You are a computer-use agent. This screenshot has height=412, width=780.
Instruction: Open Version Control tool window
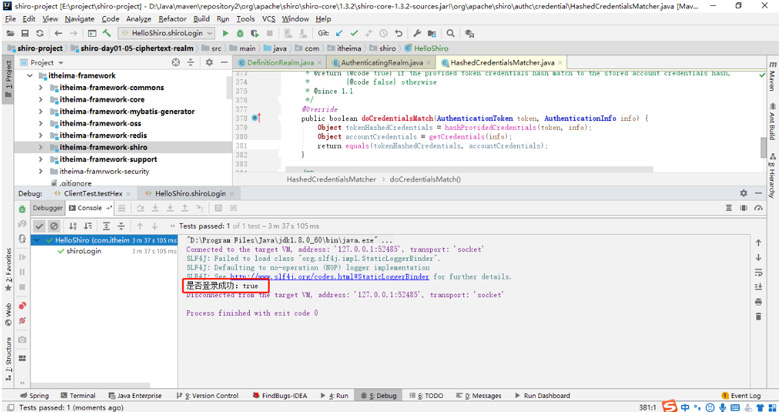point(207,396)
